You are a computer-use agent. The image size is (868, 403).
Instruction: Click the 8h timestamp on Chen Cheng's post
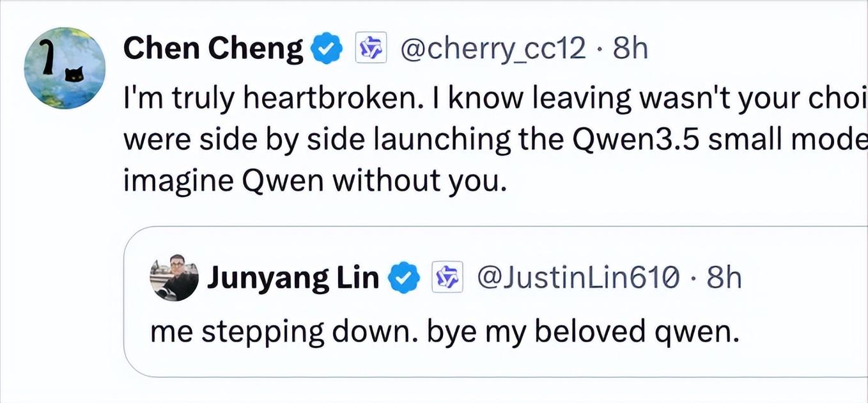pyautogui.click(x=630, y=49)
